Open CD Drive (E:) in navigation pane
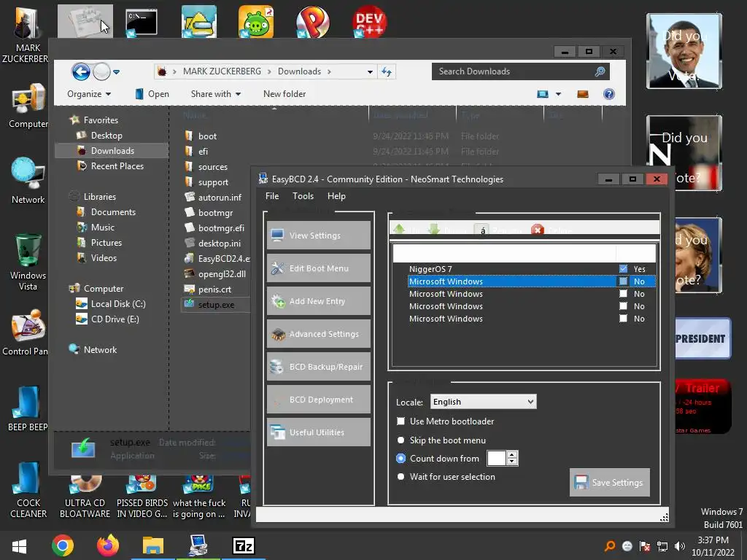Viewport: 747px width, 560px height. 108,319
